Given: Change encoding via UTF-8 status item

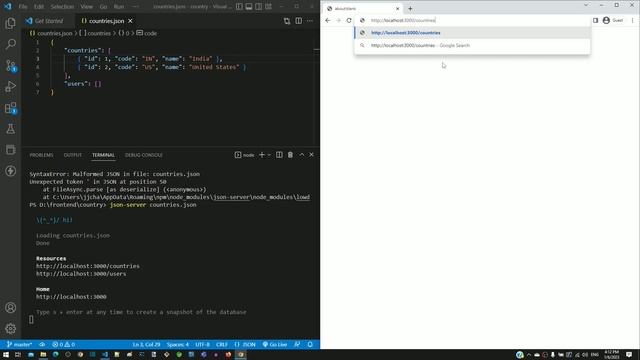Looking at the screenshot, I should [202, 344].
